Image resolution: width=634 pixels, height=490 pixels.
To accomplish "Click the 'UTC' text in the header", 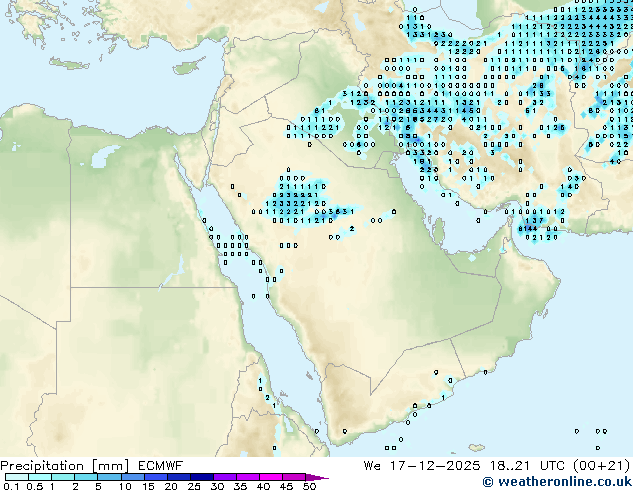I will [553, 466].
